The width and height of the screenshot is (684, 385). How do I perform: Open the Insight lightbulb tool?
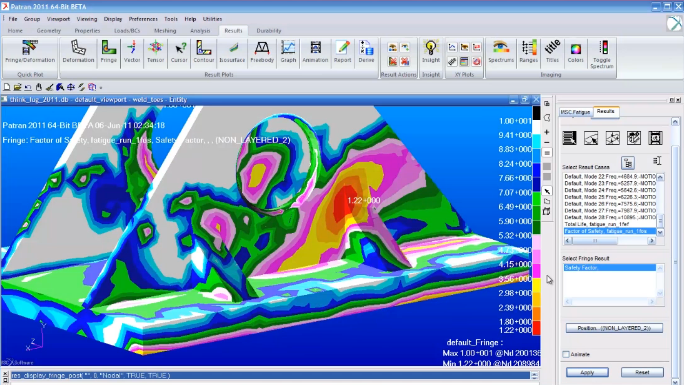[431, 52]
